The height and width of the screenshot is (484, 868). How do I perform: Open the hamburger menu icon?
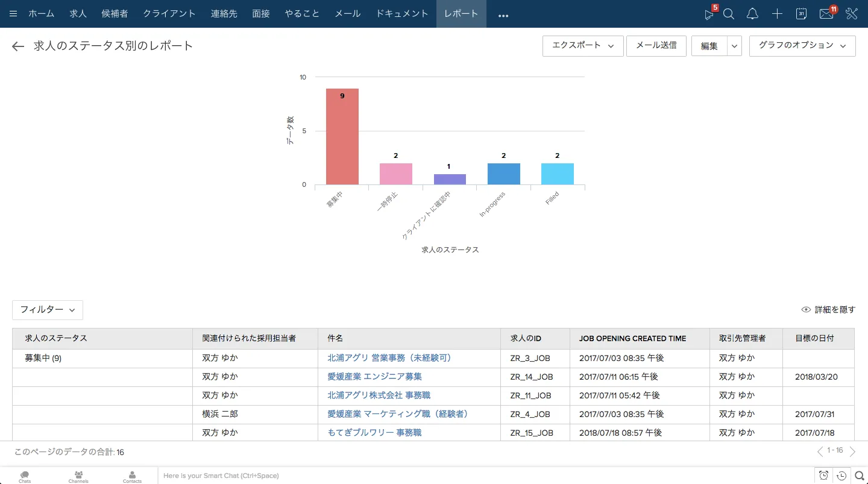pyautogui.click(x=13, y=14)
